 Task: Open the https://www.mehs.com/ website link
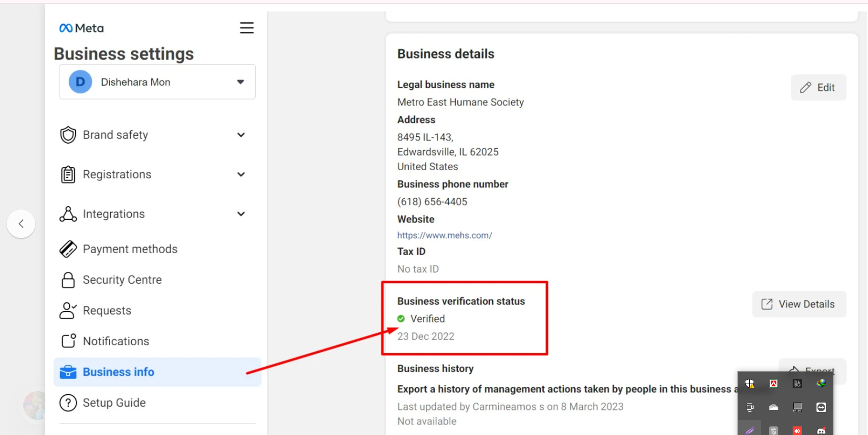click(444, 235)
